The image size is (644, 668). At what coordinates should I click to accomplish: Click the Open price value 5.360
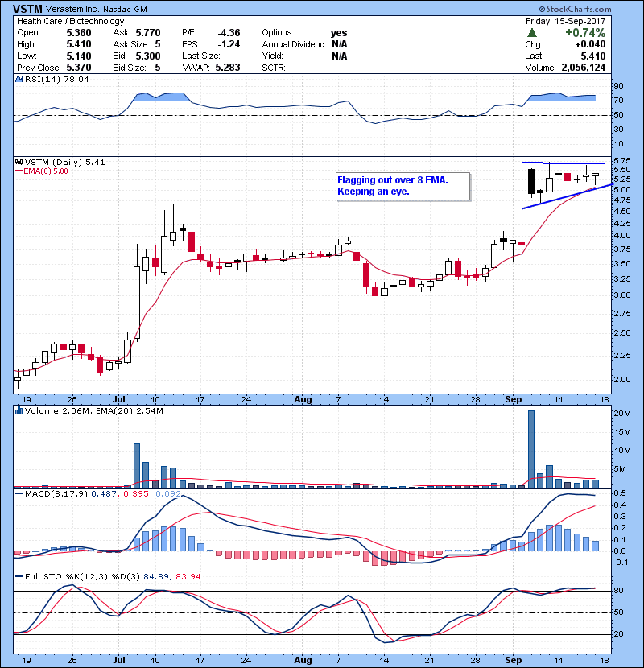pos(79,33)
